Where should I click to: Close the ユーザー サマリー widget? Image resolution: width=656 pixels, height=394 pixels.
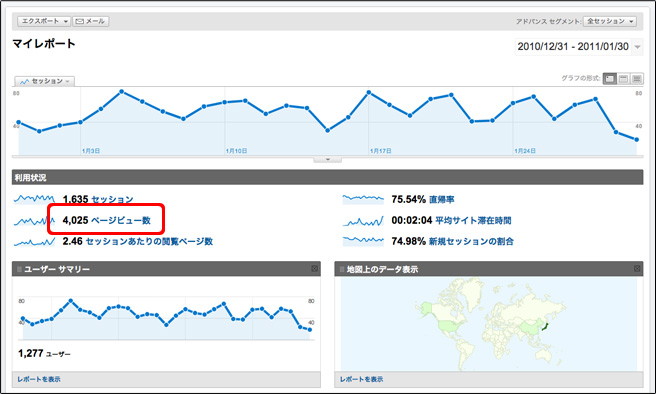(315, 269)
